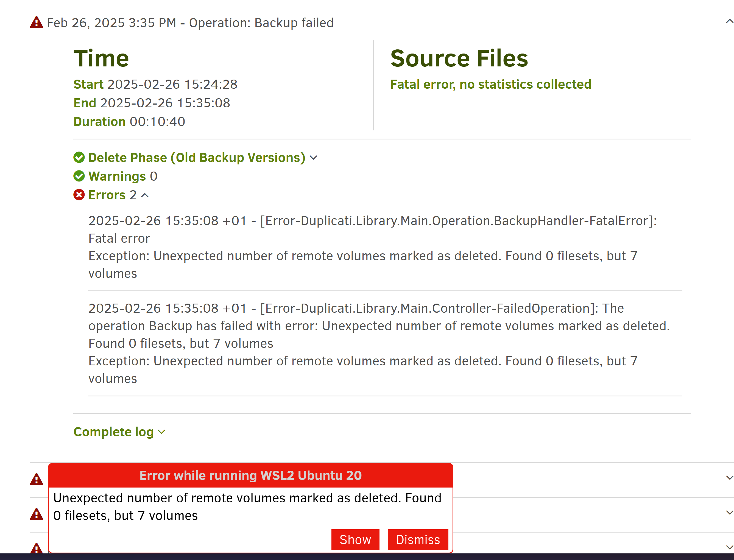This screenshot has height=560, width=734.
Task: Click the BackupHandler-FatalError message text
Action: 373,247
